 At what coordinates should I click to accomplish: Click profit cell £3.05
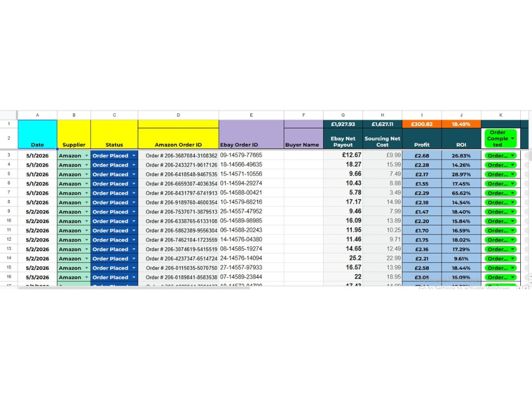(x=422, y=277)
